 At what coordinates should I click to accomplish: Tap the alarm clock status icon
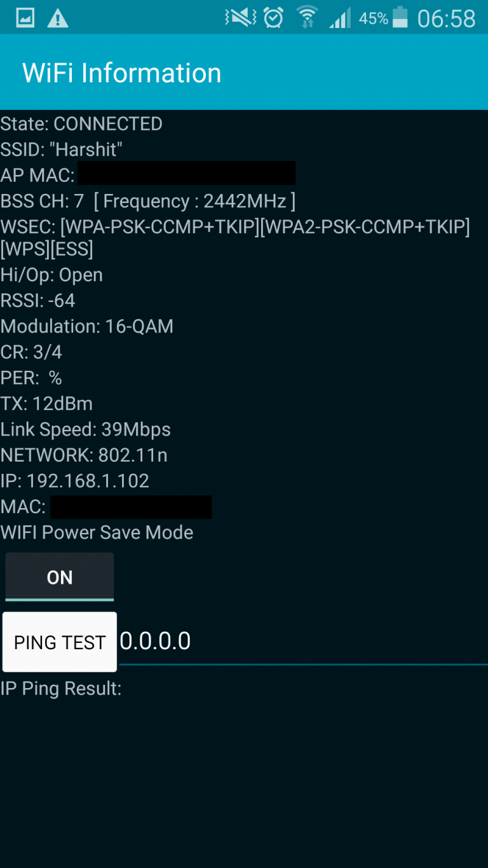[274, 18]
